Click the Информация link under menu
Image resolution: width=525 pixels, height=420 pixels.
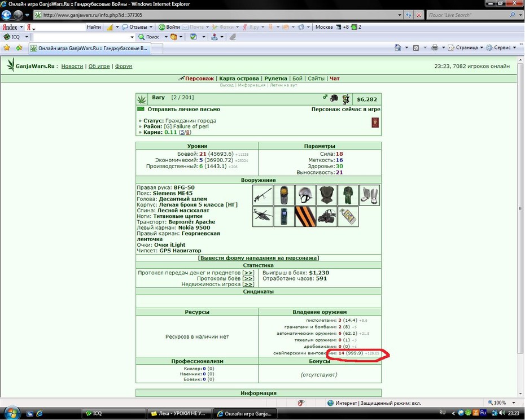251,85
